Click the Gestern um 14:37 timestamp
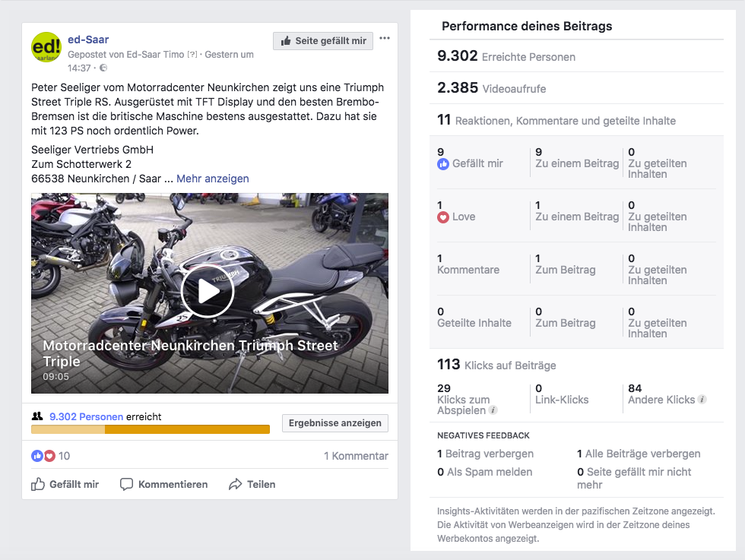Screen dimensions: 745x560 160,62
